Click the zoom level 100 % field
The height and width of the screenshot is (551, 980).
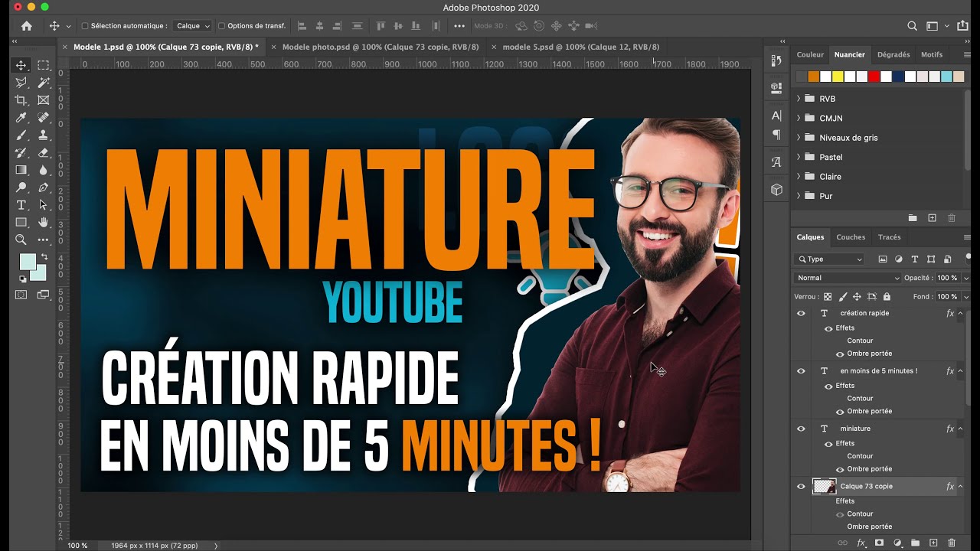pos(77,546)
